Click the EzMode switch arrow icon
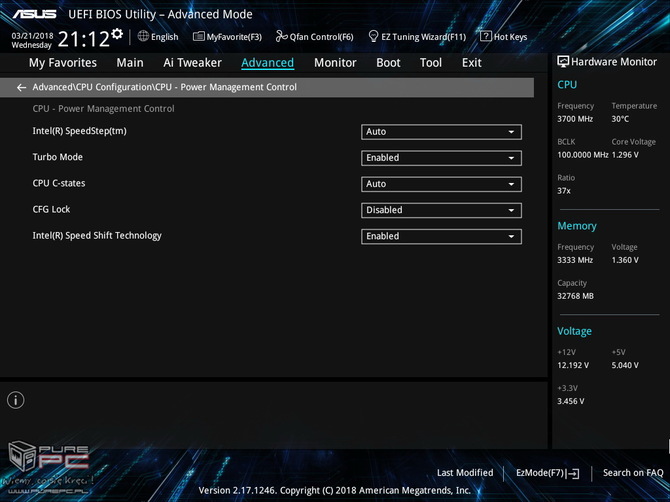 coord(574,473)
